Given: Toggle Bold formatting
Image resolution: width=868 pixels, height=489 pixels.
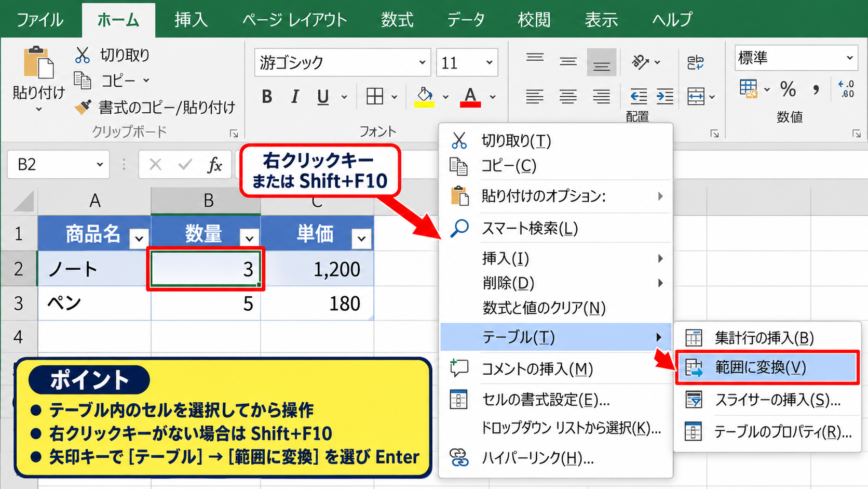Looking at the screenshot, I should [267, 97].
